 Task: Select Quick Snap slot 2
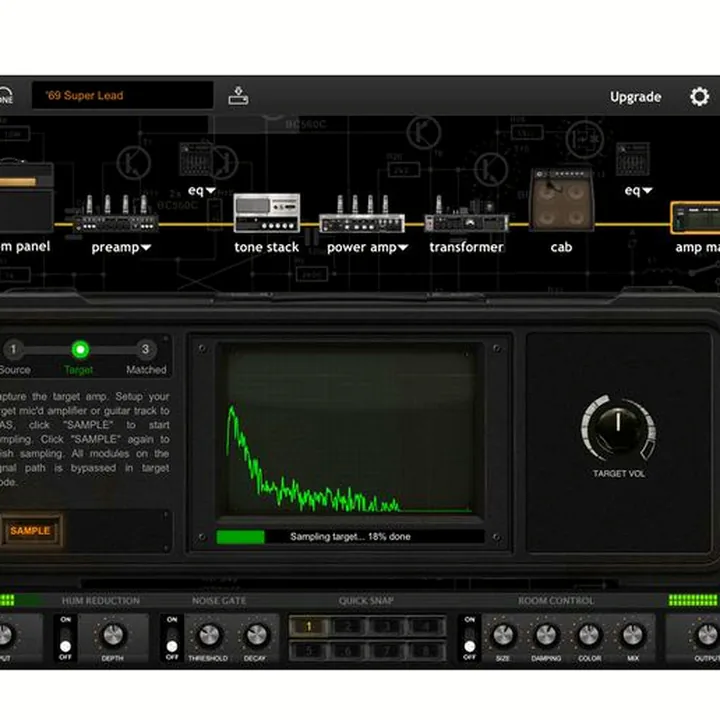pos(348,626)
